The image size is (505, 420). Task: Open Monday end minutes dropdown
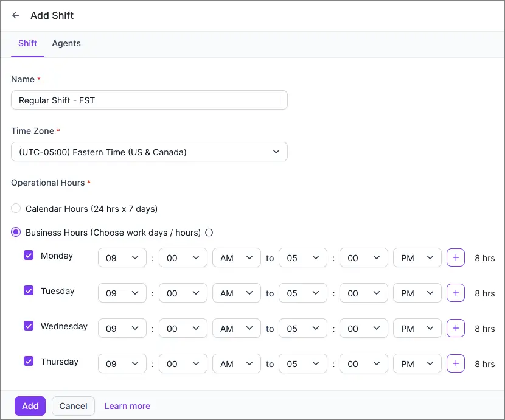tap(364, 257)
